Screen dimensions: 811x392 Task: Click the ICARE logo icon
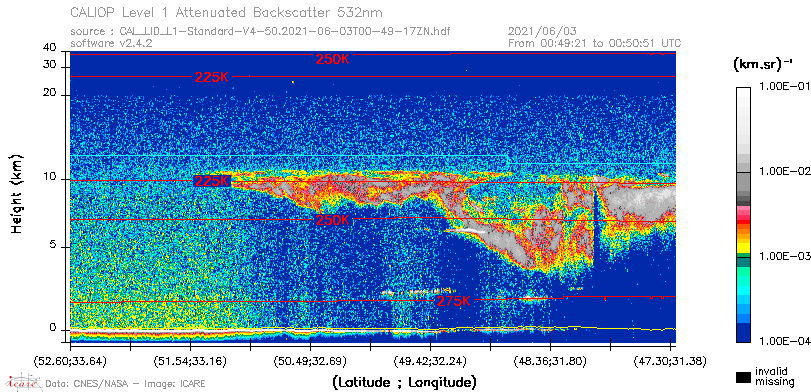23,382
